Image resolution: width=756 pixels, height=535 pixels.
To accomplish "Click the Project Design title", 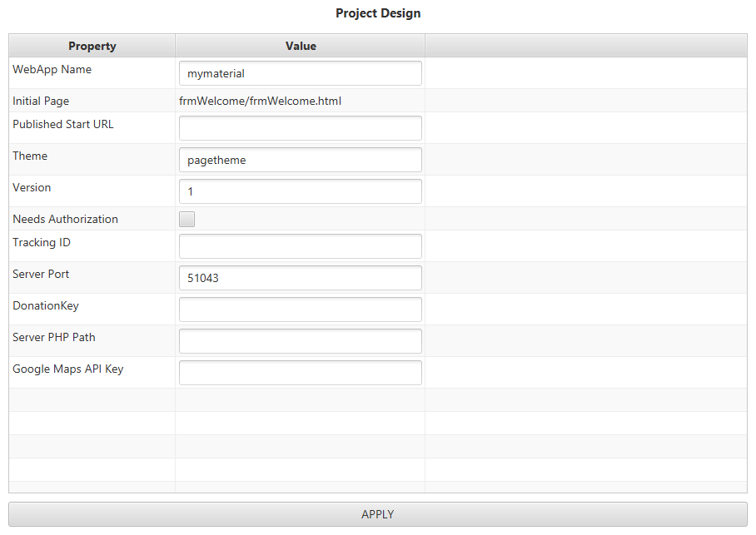I will [x=378, y=13].
